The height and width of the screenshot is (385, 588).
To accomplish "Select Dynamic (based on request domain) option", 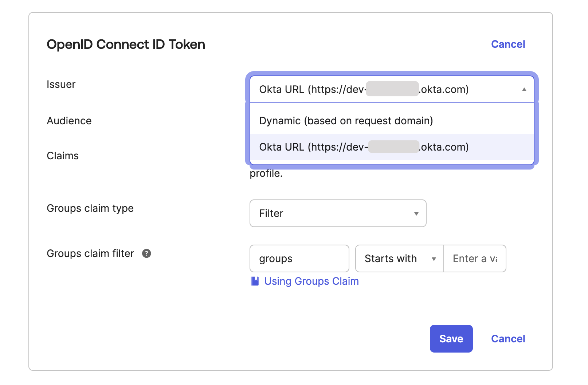I will pyautogui.click(x=392, y=121).
